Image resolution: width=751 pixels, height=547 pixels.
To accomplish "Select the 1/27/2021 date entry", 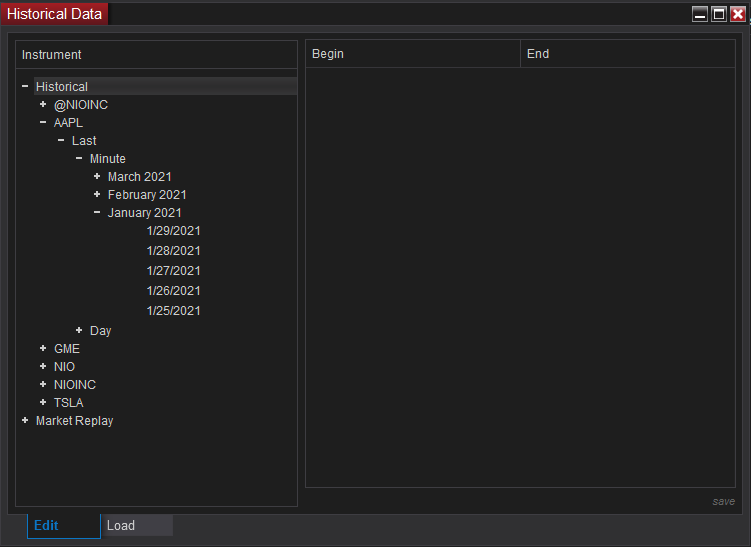I will click(x=173, y=271).
